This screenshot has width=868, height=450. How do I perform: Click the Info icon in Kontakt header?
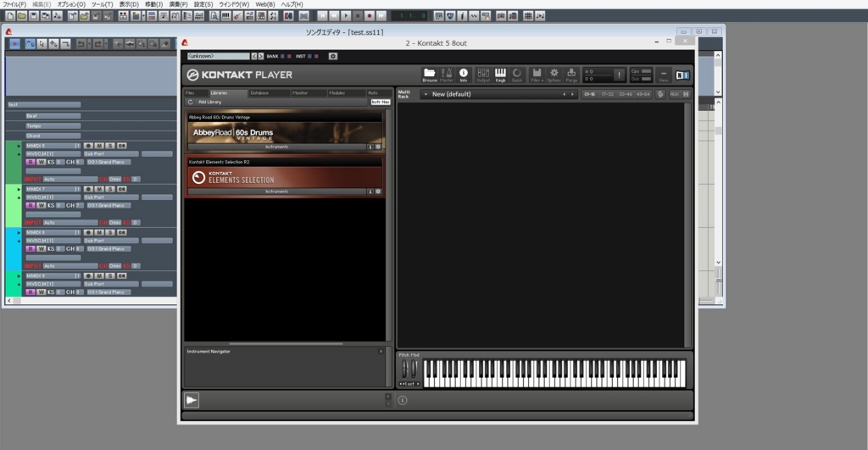(x=464, y=75)
